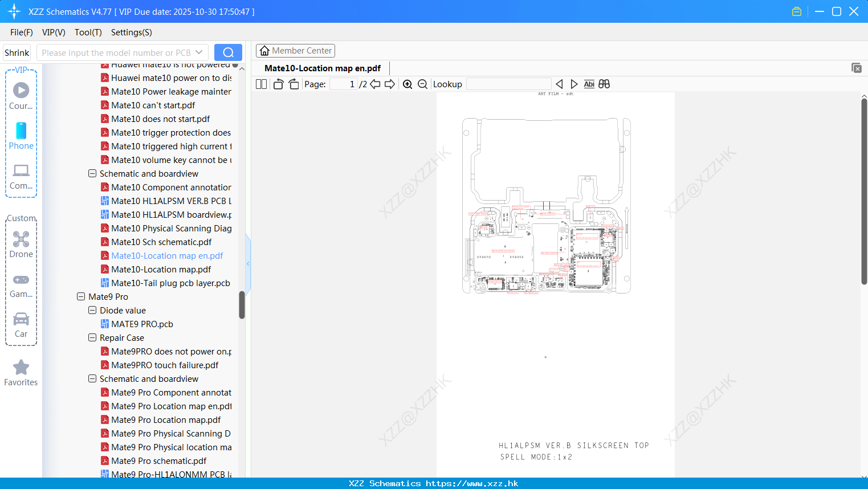Select the Computer category icon

click(x=21, y=176)
